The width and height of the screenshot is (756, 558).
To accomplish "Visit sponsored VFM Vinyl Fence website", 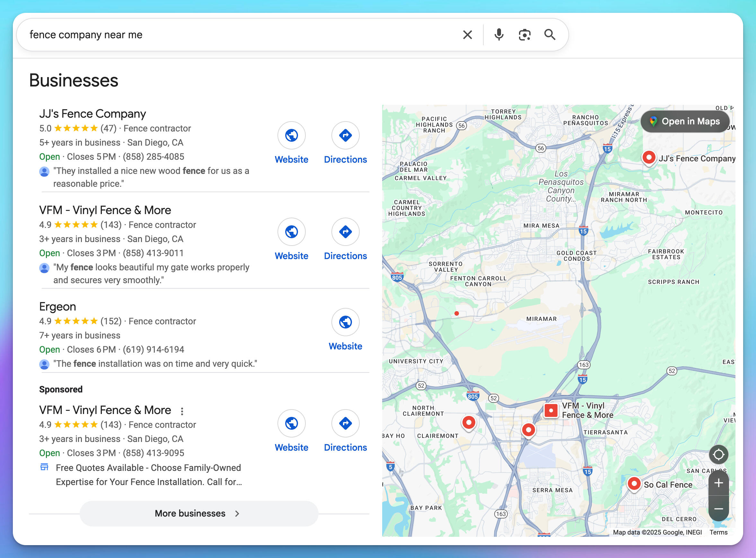I will click(291, 424).
